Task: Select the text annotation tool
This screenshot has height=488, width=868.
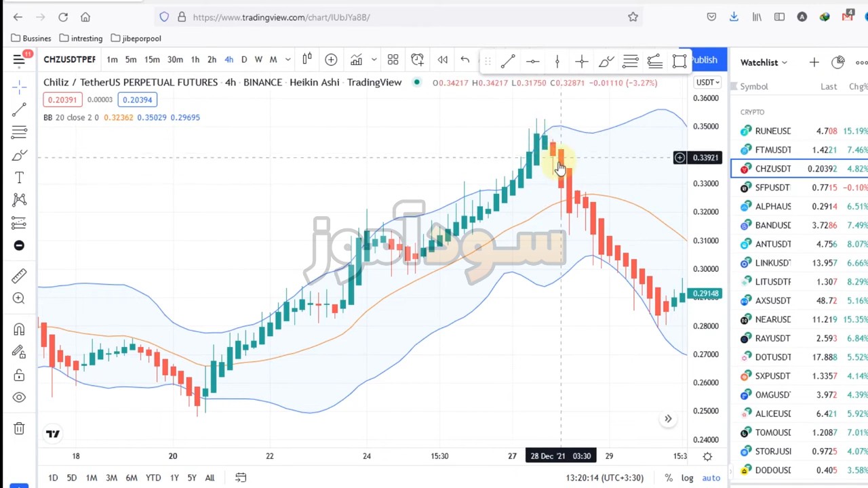Action: (19, 178)
